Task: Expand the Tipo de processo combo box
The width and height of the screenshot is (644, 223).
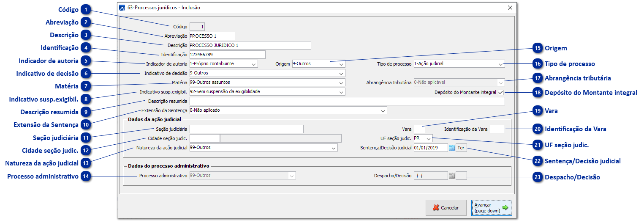Action: tap(501, 64)
